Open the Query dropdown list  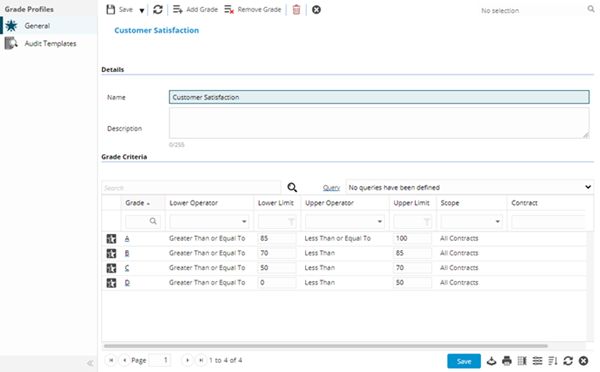click(470, 187)
